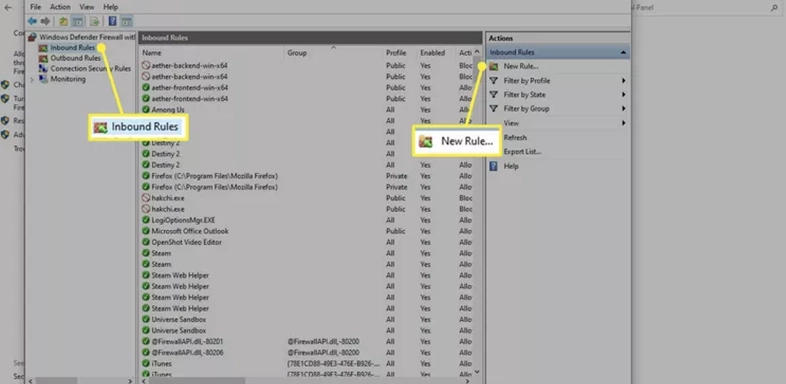The image size is (786, 384).
Task: Click the Filter by State funnel icon
Action: point(494,95)
